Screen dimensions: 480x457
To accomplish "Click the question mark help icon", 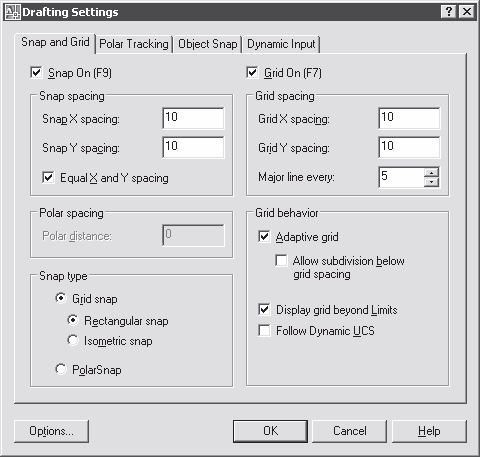I will click(449, 12).
